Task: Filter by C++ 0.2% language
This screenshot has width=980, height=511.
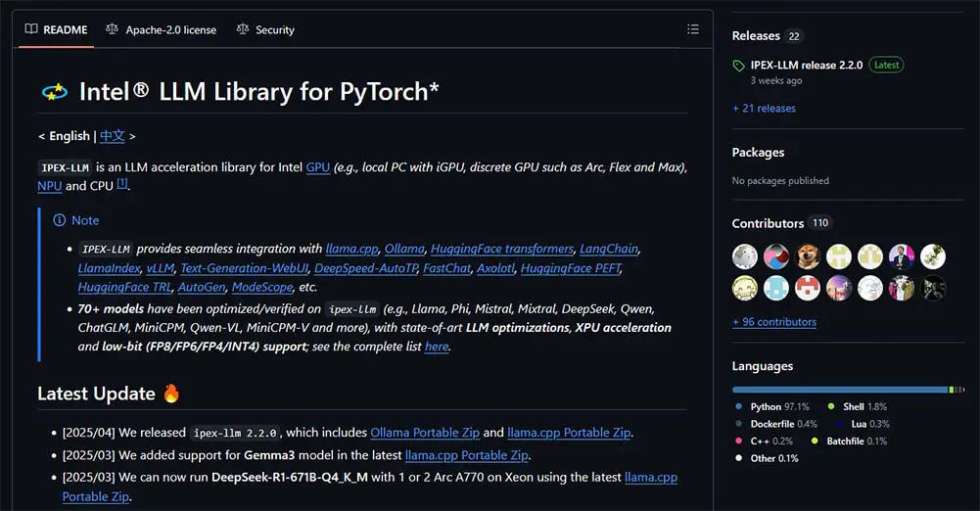Action: click(765, 441)
